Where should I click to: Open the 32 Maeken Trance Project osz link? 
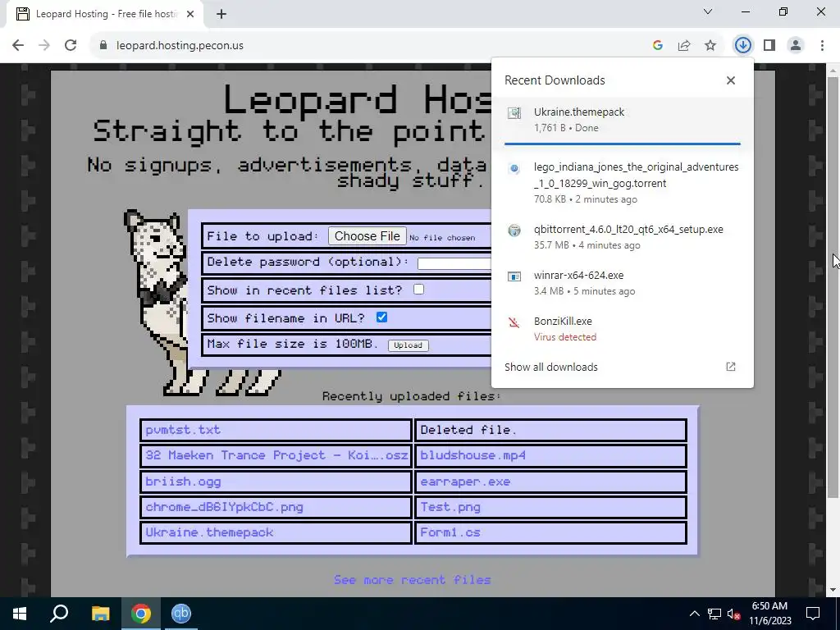point(276,455)
